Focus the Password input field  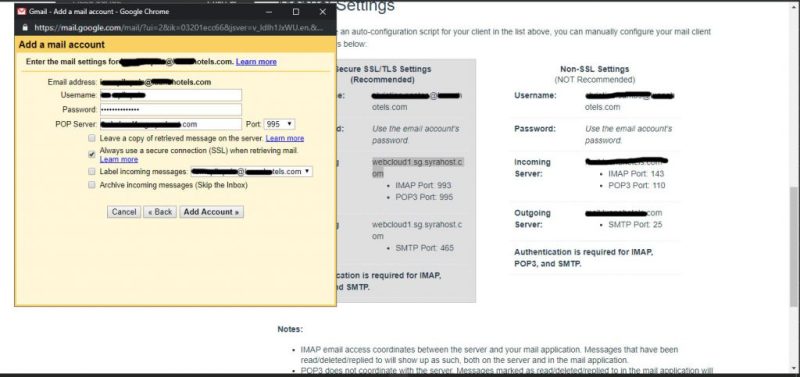(x=170, y=110)
